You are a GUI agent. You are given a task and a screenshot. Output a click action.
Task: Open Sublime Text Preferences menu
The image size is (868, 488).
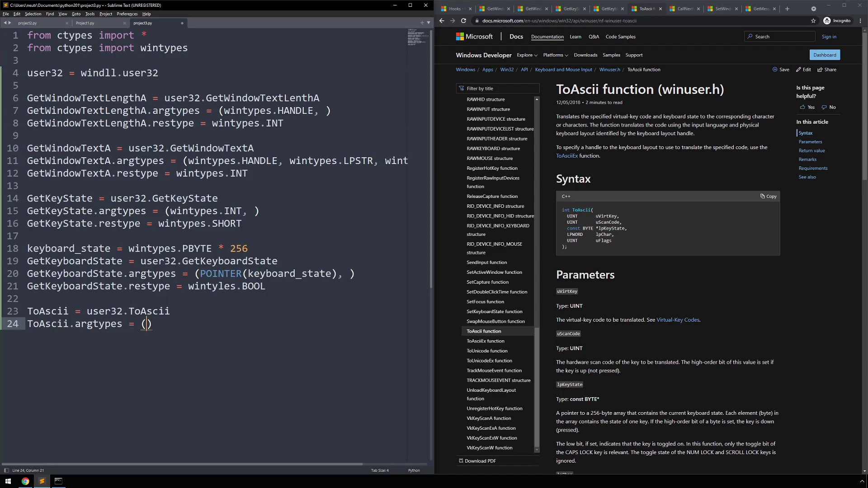click(x=127, y=14)
